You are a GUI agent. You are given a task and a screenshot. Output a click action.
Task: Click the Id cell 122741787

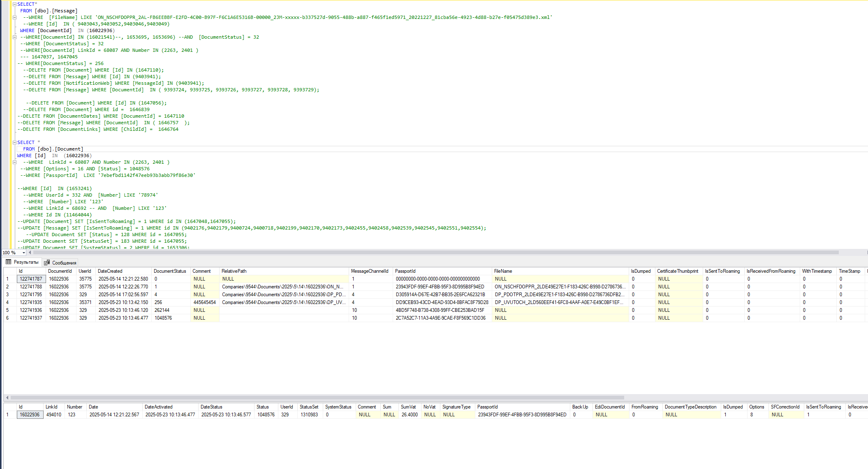(x=31, y=279)
